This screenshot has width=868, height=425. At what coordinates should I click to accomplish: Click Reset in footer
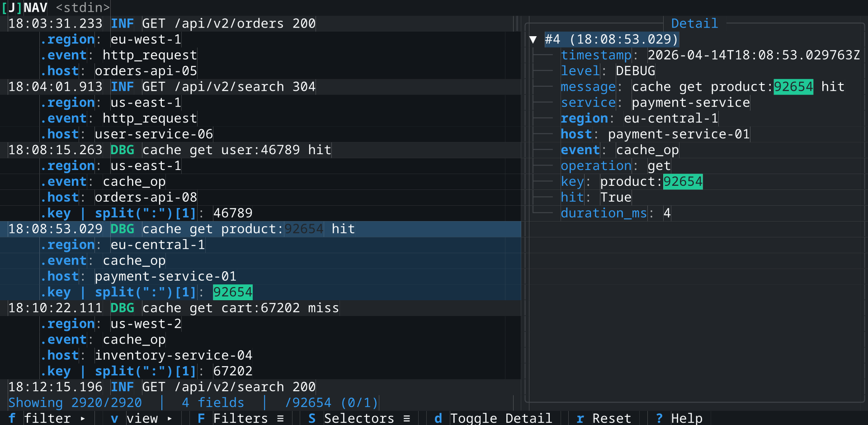(604, 418)
